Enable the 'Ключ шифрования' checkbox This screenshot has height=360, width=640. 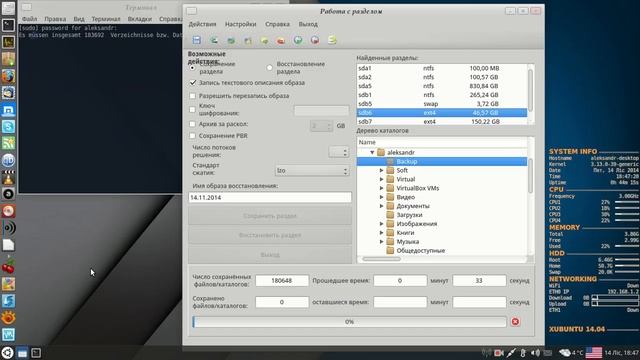pyautogui.click(x=193, y=109)
